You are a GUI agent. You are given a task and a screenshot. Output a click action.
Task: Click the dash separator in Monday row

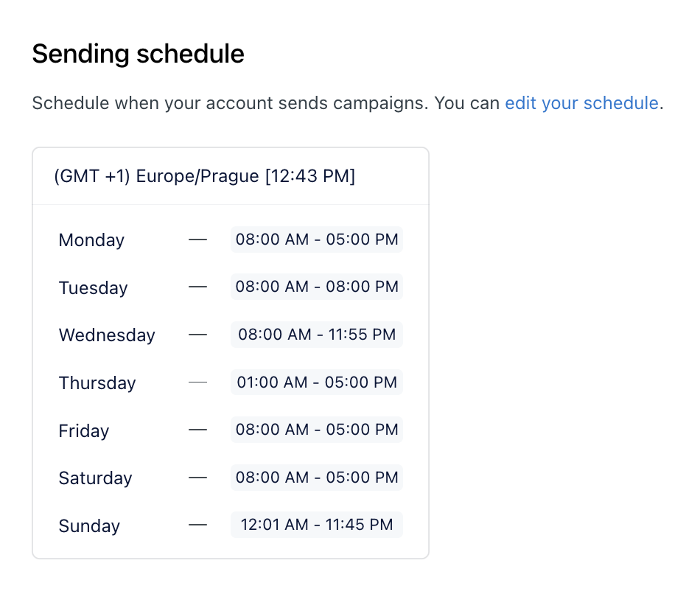(197, 240)
